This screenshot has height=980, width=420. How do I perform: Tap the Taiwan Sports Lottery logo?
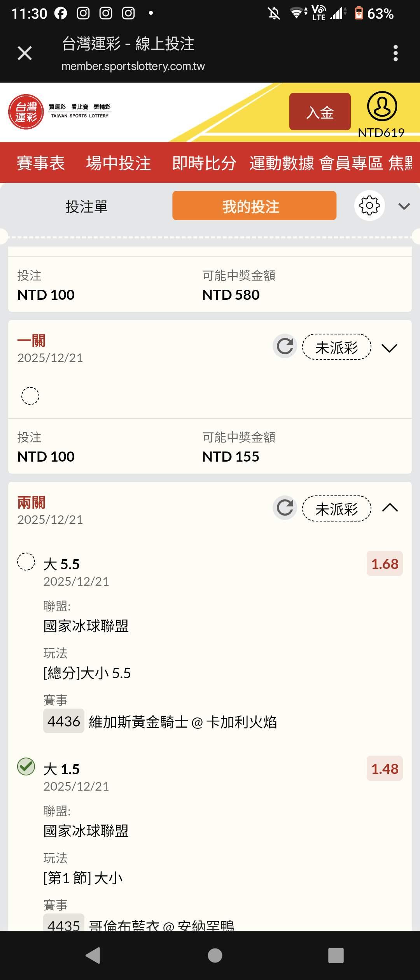pos(26,112)
